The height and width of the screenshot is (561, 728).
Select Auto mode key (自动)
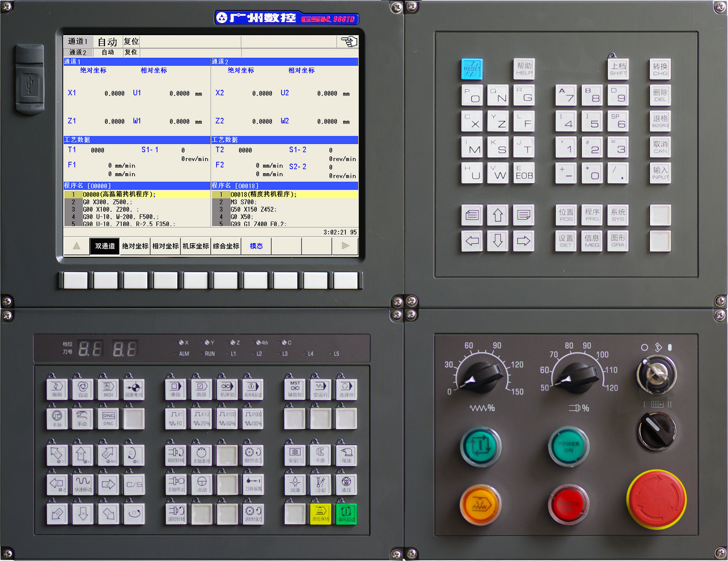[83, 389]
